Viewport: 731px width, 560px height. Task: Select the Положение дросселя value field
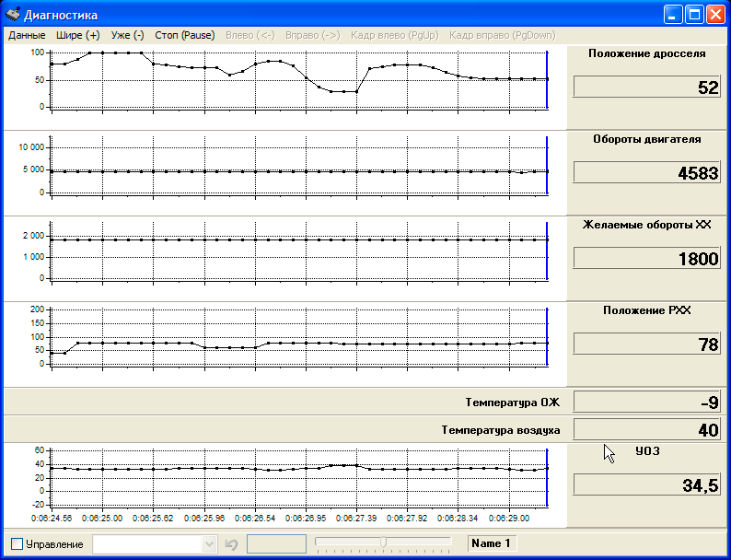pyautogui.click(x=646, y=87)
